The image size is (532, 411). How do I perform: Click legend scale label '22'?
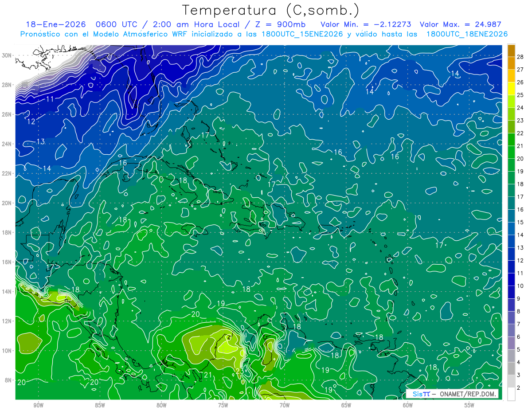(520, 133)
